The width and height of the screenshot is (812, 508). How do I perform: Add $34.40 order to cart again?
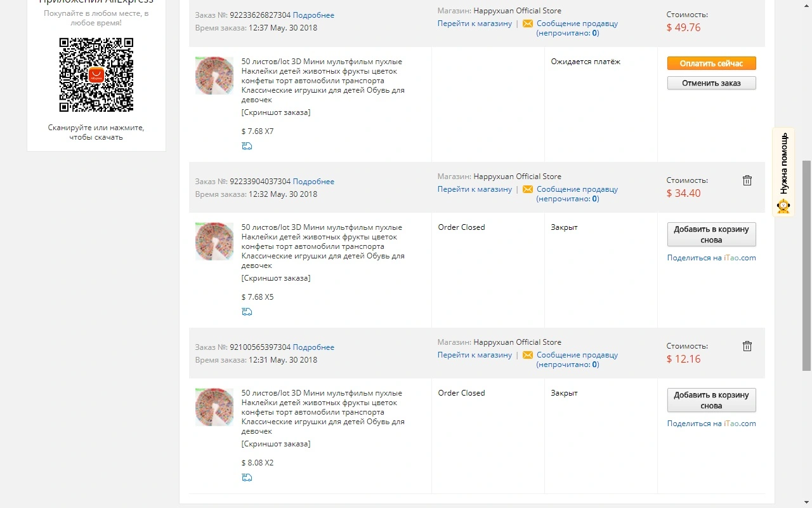pos(711,234)
